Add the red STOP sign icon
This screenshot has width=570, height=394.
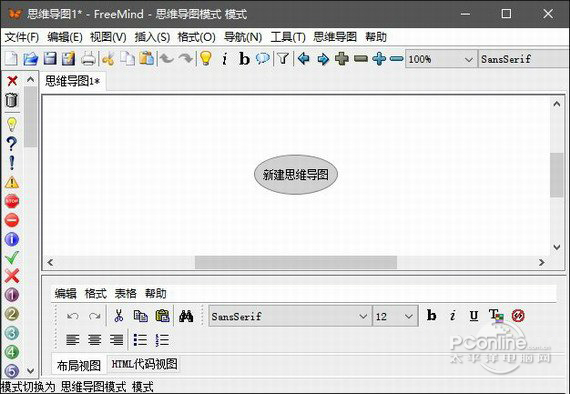click(x=12, y=201)
